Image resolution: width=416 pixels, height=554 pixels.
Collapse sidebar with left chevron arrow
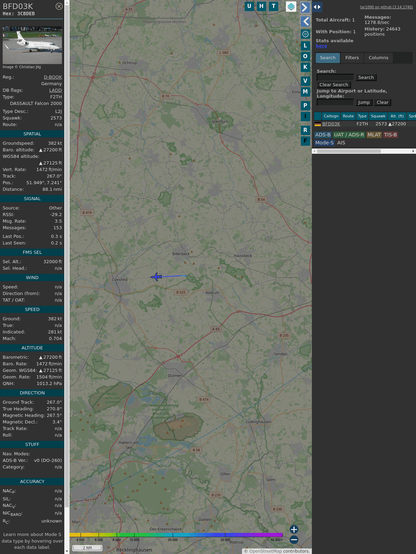pos(305,21)
